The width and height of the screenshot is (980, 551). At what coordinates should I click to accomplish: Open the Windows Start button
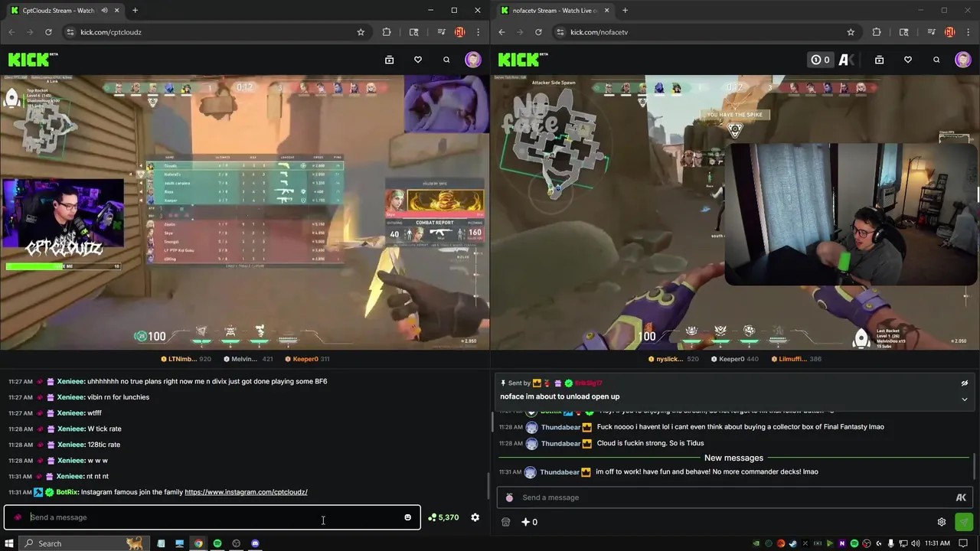[x=9, y=543]
